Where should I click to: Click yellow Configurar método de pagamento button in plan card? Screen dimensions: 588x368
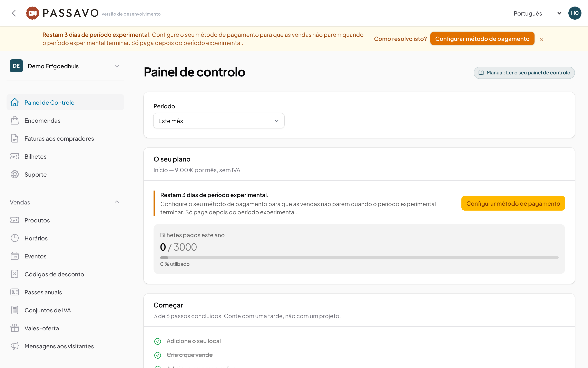pyautogui.click(x=513, y=203)
